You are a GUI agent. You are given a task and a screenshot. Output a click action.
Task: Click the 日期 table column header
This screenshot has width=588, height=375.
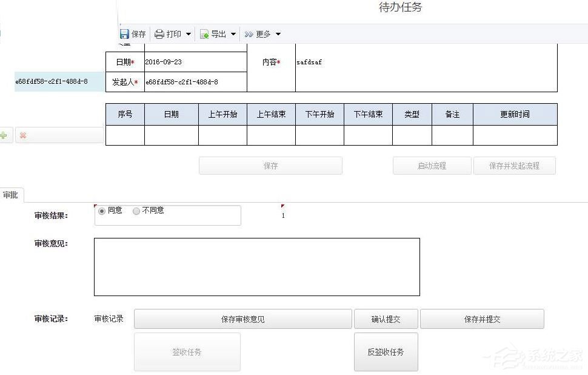point(172,114)
